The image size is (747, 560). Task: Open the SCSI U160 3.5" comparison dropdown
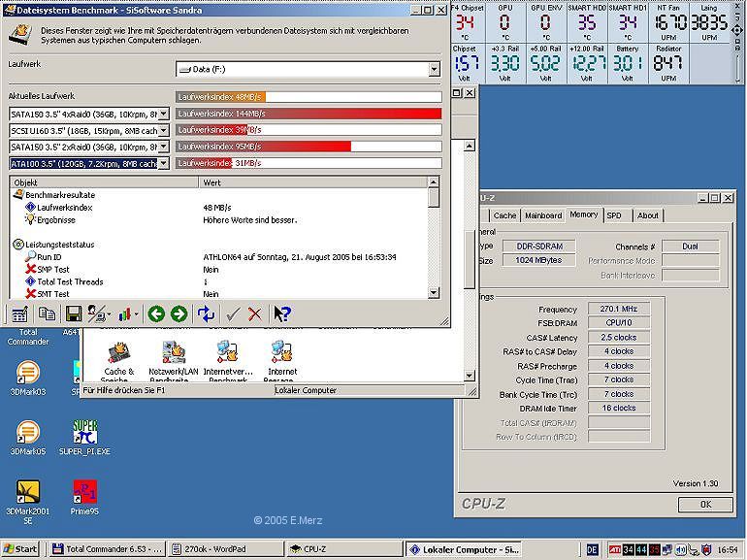tap(163, 130)
